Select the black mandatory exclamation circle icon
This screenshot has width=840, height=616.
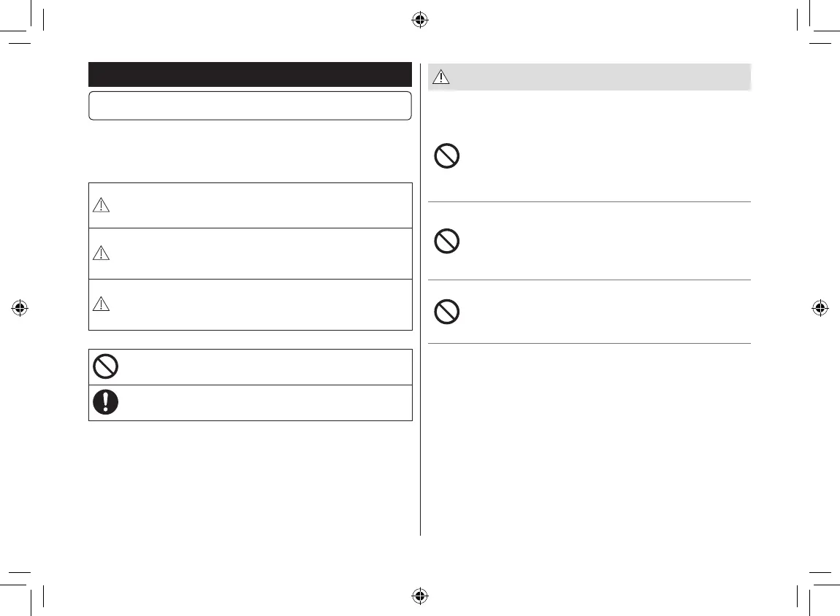106,402
